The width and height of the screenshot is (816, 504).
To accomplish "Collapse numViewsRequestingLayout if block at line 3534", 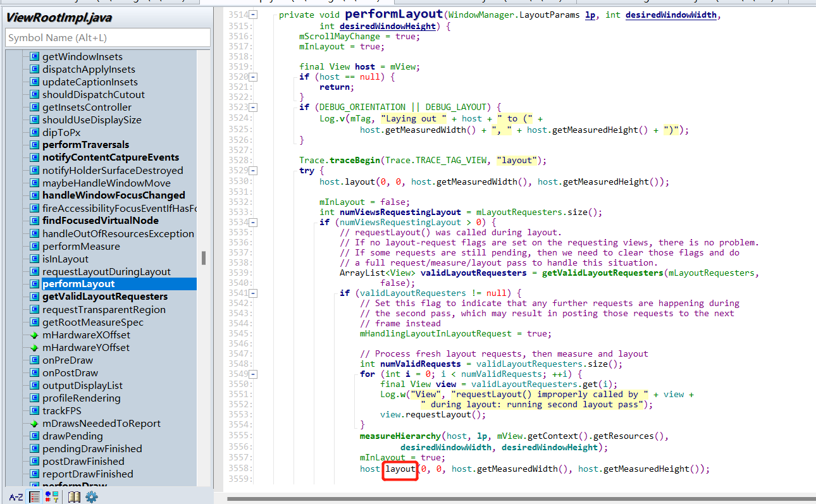I will click(x=253, y=222).
